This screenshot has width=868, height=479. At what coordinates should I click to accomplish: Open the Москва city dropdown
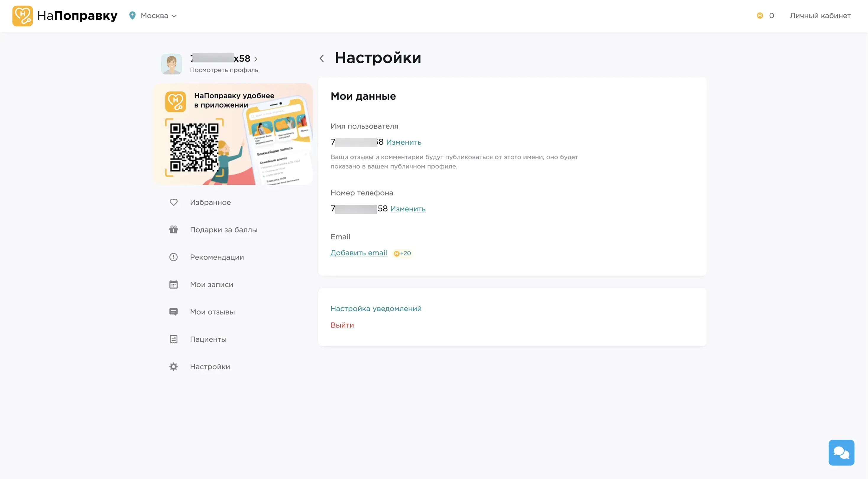(158, 15)
